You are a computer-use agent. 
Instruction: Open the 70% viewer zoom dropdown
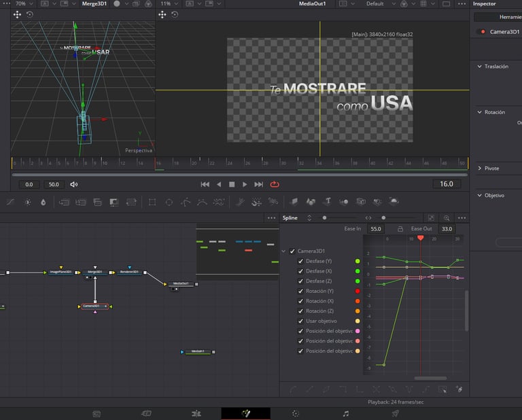tap(24, 3)
